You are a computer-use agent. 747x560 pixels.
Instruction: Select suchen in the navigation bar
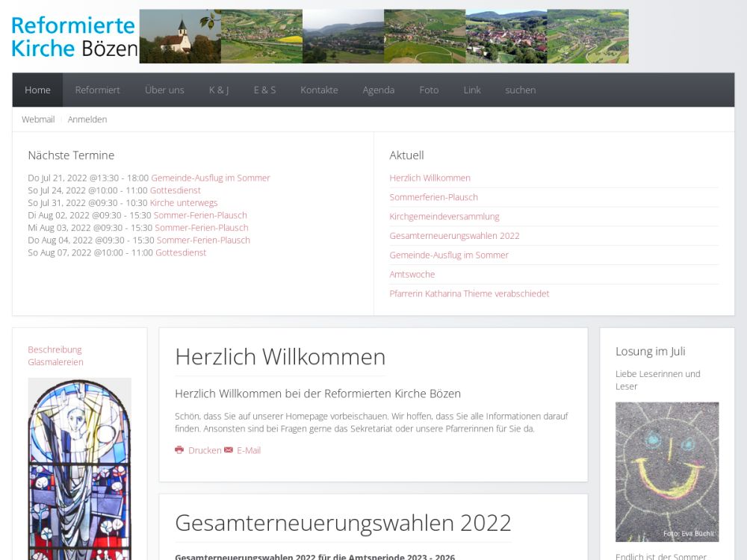pyautogui.click(x=520, y=90)
